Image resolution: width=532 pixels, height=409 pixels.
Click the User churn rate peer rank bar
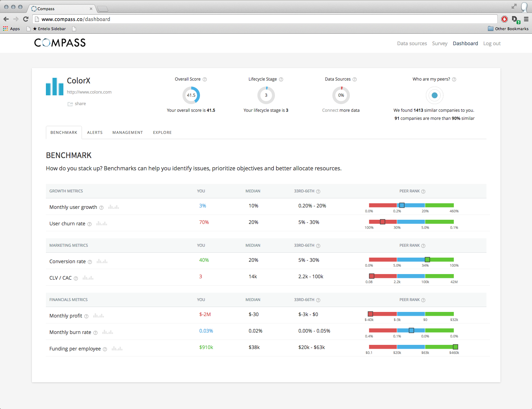[411, 222]
